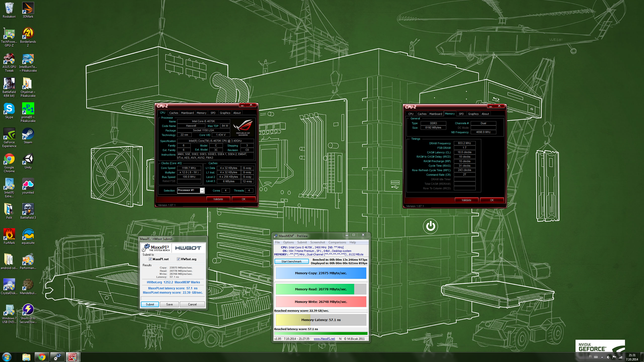Viewport: 644px width, 362px height.
Task: Click the Chrome icon in the taskbar
Action: [42, 357]
